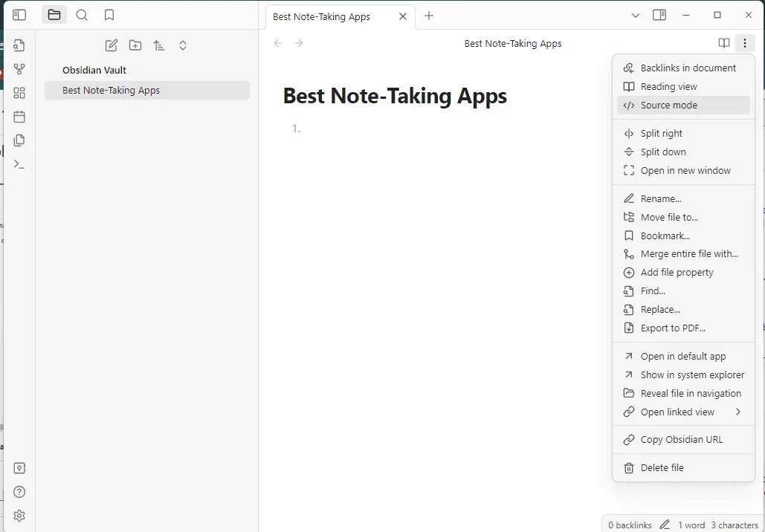Open the search panel icon
This screenshot has width=765, height=532.
82,15
